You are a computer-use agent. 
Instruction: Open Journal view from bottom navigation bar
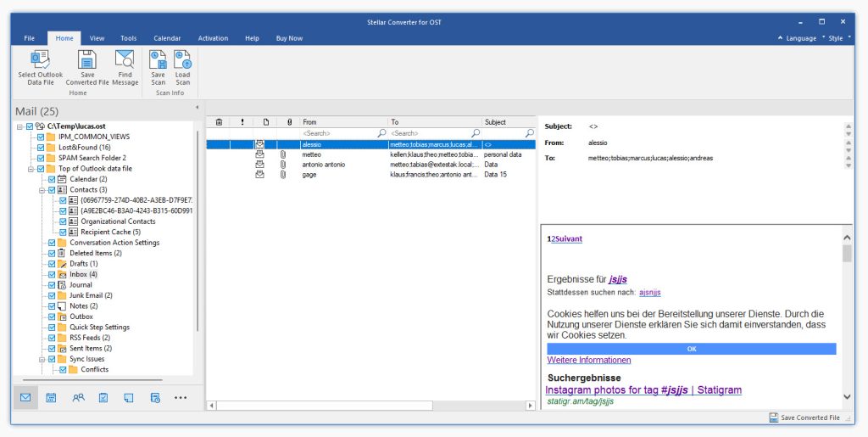pyautogui.click(x=155, y=398)
